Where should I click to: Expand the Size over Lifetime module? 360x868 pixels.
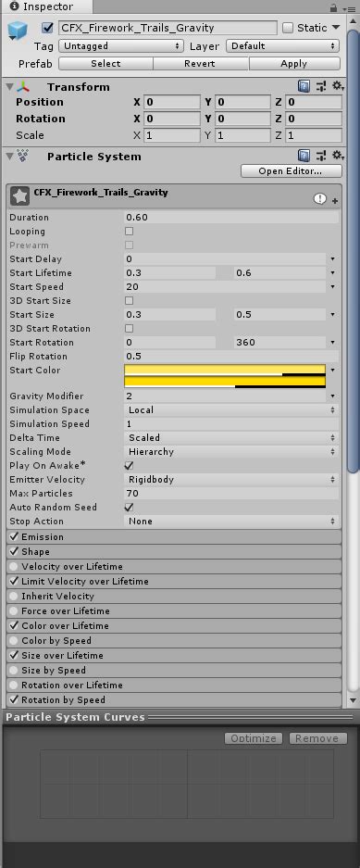pyautogui.click(x=174, y=656)
